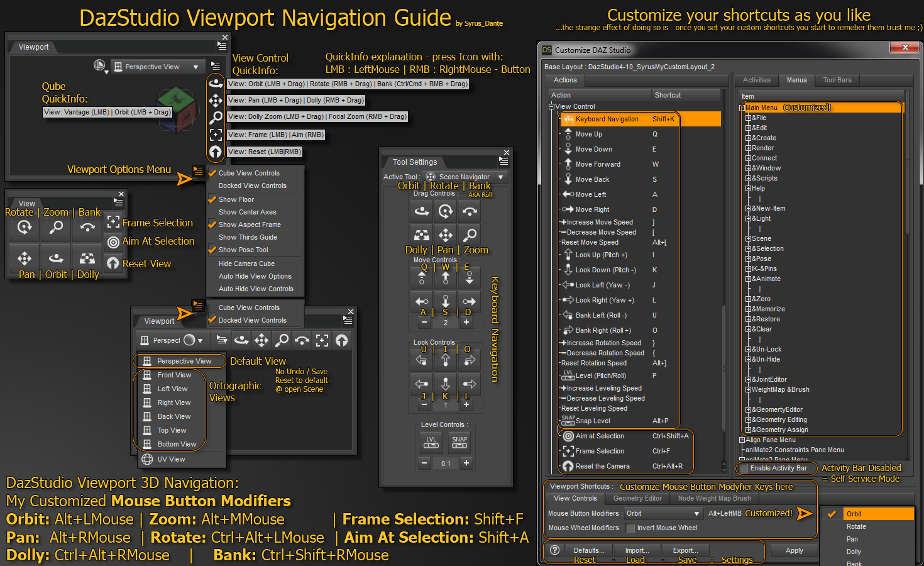924x566 pixels.
Task: Choose the Orbit drag control in Tool Settings
Action: click(x=422, y=211)
